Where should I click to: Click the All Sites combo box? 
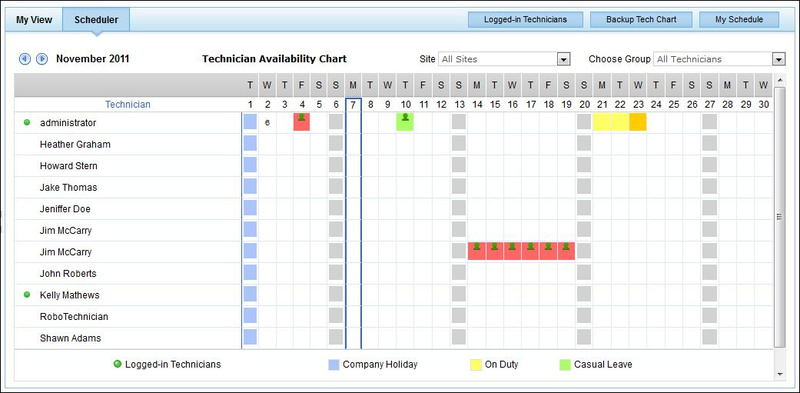pos(504,59)
